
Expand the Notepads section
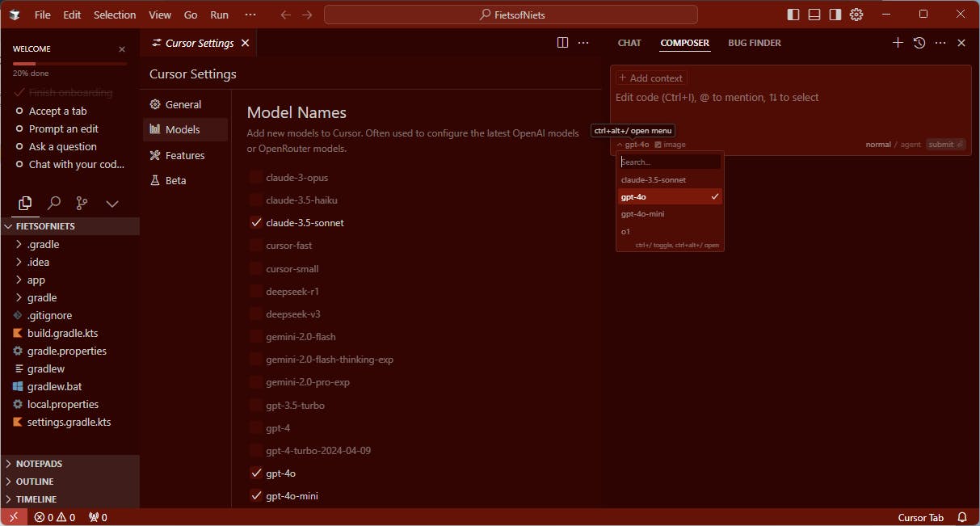69,464
